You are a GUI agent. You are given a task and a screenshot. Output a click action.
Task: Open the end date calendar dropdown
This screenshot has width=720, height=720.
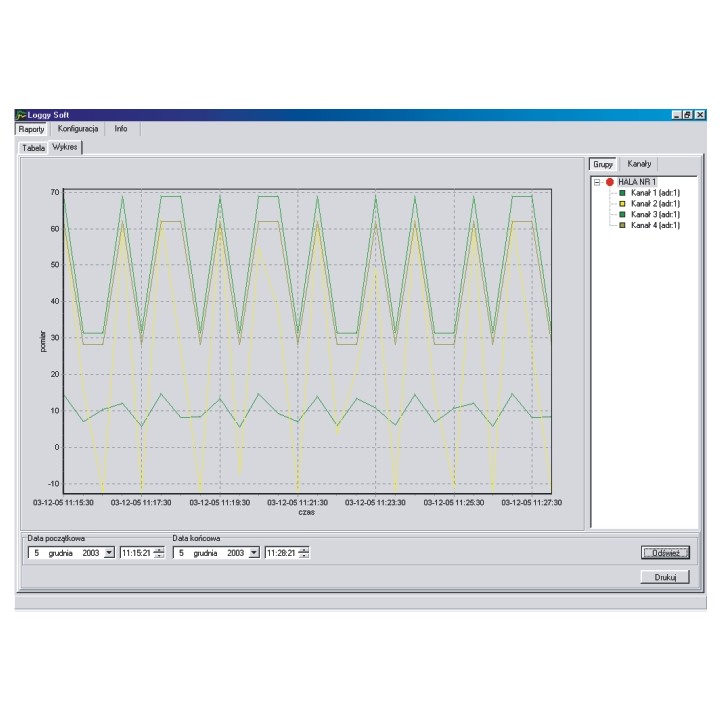click(254, 553)
